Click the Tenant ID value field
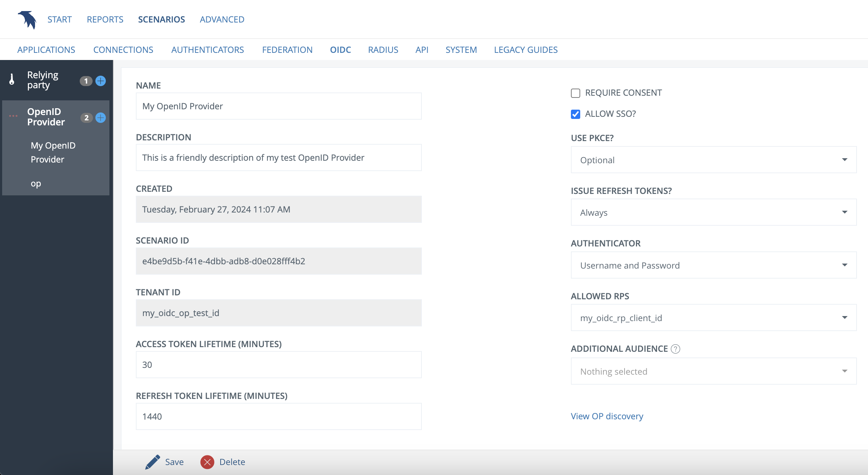This screenshot has height=475, width=868. [x=279, y=313]
